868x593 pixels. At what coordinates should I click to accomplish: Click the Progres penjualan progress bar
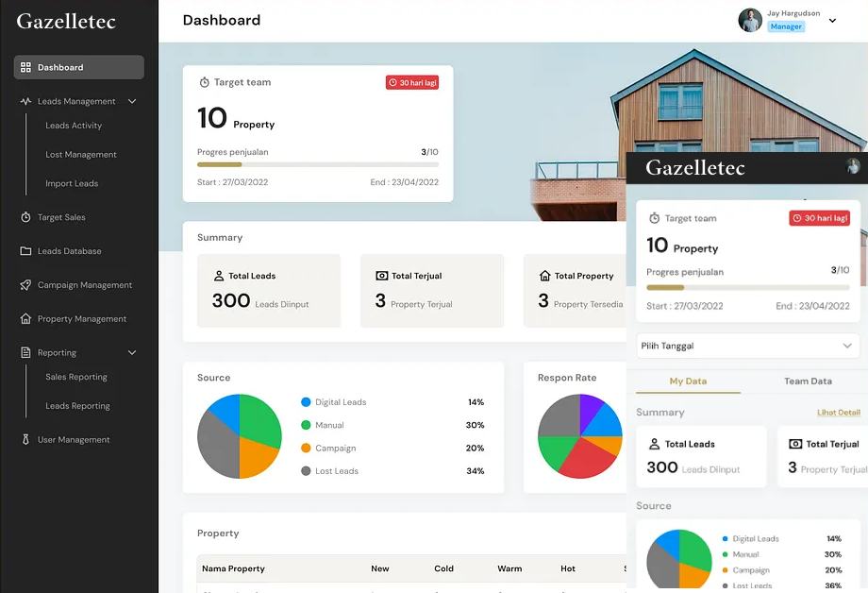317,164
